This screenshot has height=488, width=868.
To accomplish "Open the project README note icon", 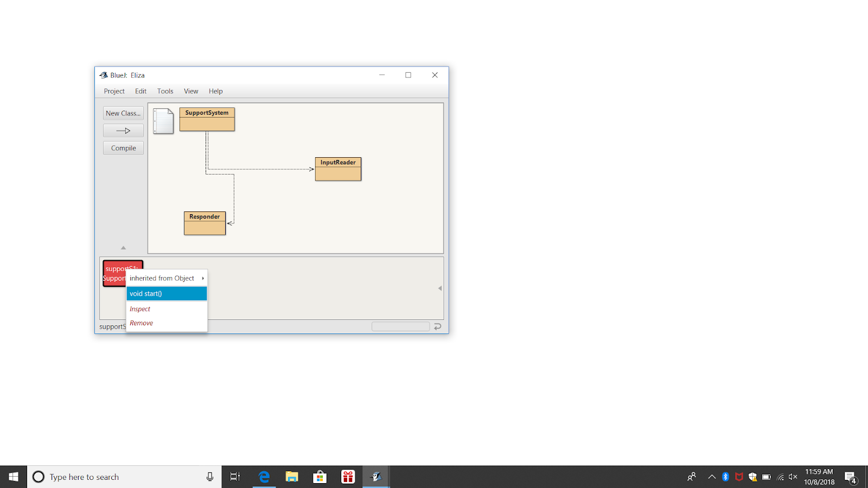I will (x=163, y=121).
